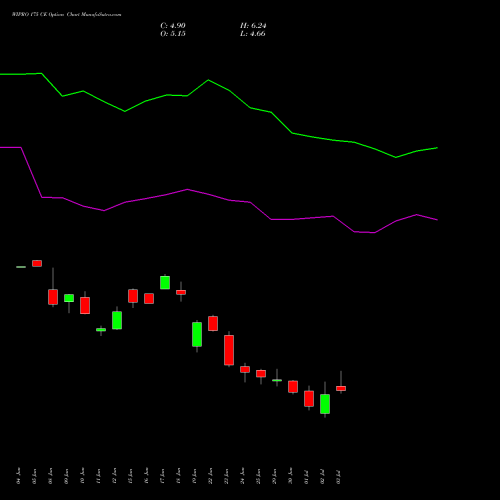Click the high value H: 6.24
500x500 pixels.
tap(253, 26)
